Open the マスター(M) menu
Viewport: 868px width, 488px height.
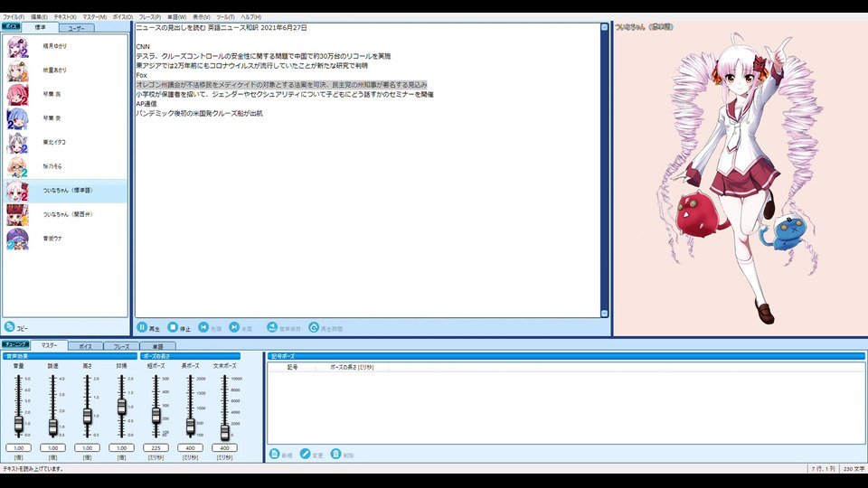pyautogui.click(x=95, y=17)
